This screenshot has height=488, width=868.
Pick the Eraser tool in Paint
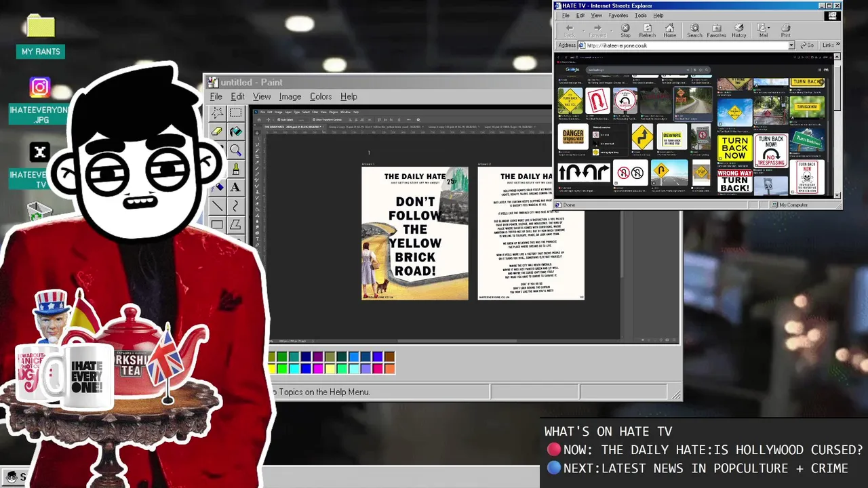pyautogui.click(x=217, y=131)
